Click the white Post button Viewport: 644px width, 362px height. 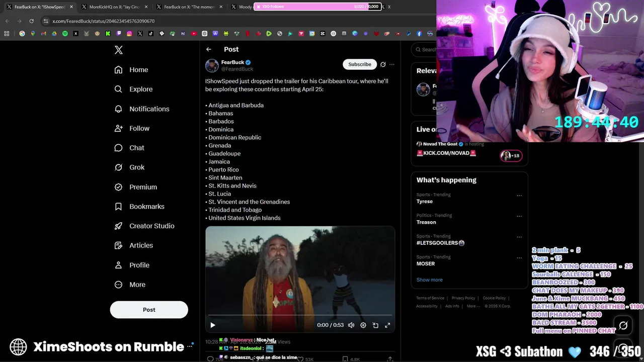click(x=149, y=310)
